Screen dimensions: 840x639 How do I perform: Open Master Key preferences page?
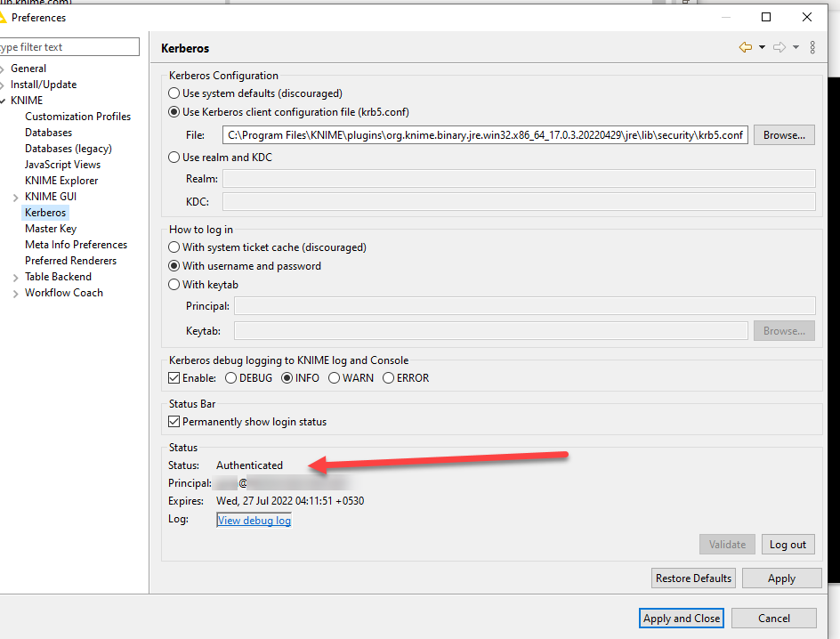tap(51, 229)
